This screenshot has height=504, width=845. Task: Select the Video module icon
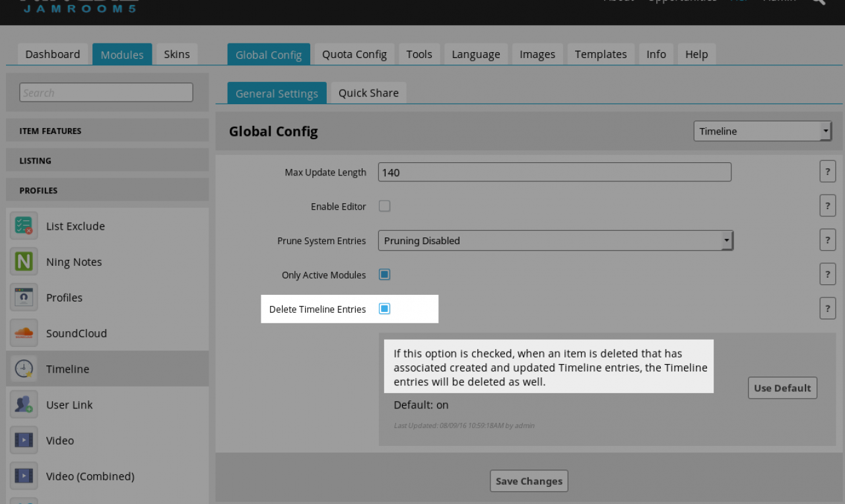click(24, 440)
